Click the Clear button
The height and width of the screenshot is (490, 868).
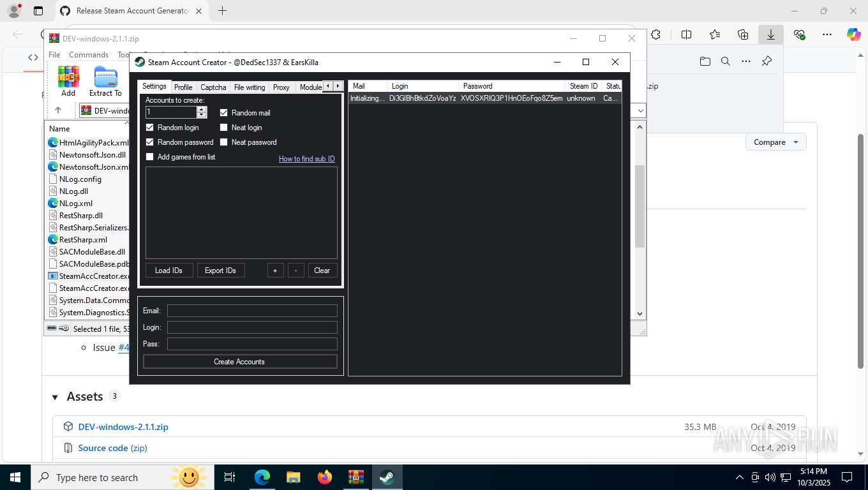(322, 271)
